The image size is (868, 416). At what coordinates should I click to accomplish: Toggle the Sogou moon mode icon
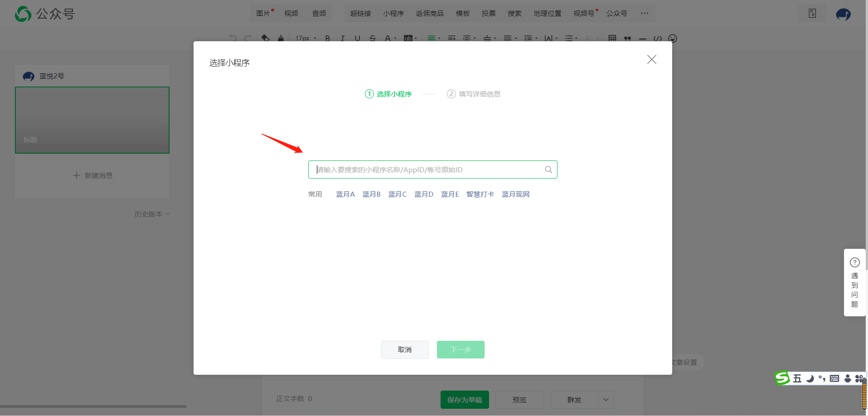pos(810,378)
